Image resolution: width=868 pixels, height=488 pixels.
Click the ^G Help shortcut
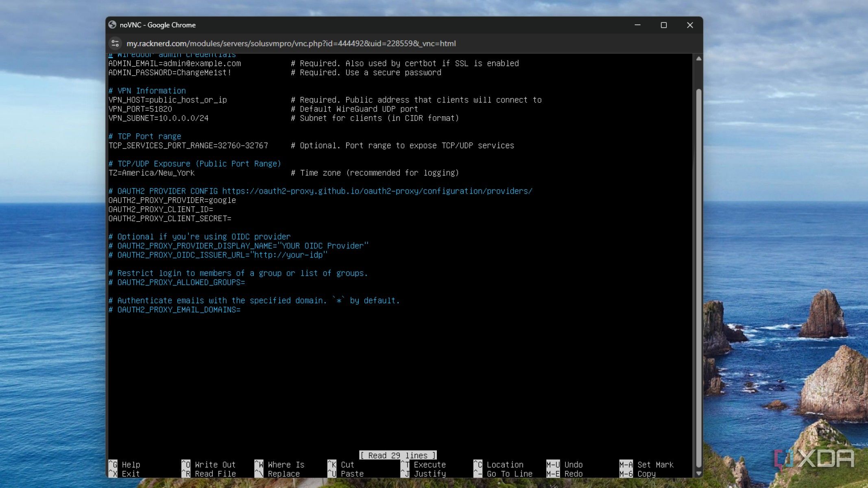124,464
